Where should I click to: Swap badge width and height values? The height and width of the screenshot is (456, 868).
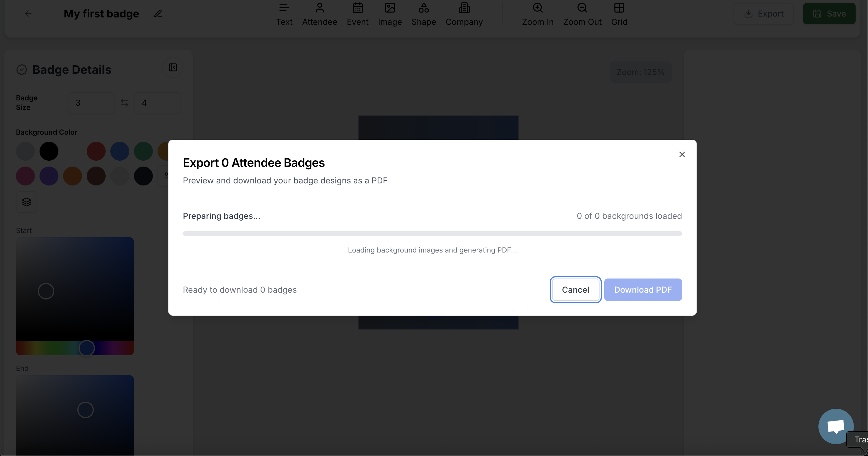tap(124, 102)
